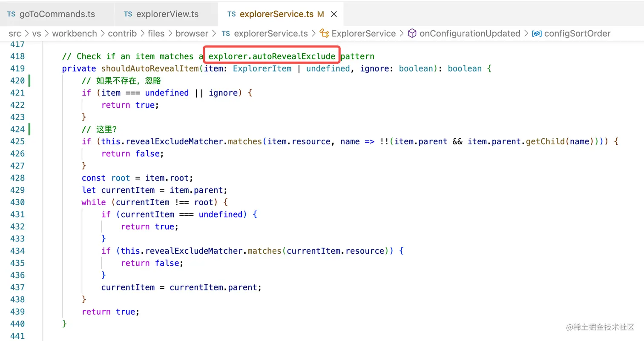Click line number 440 in gutter

(x=17, y=324)
